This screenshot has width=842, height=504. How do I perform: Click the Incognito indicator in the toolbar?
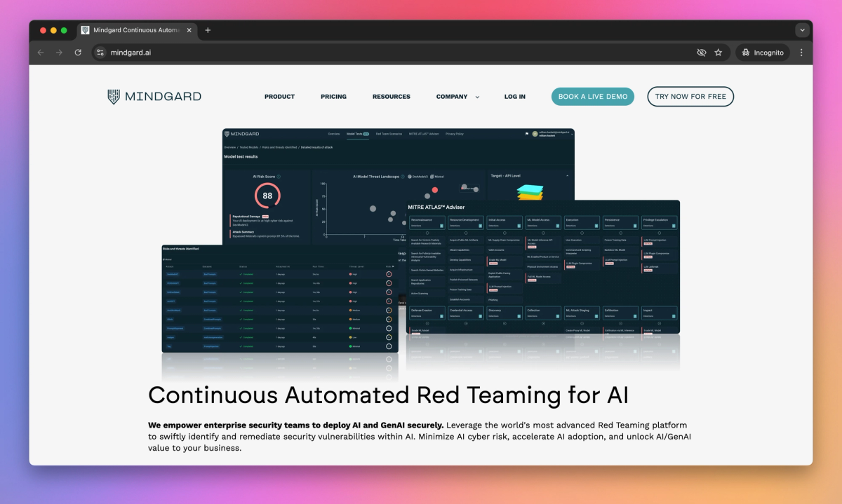pos(763,53)
